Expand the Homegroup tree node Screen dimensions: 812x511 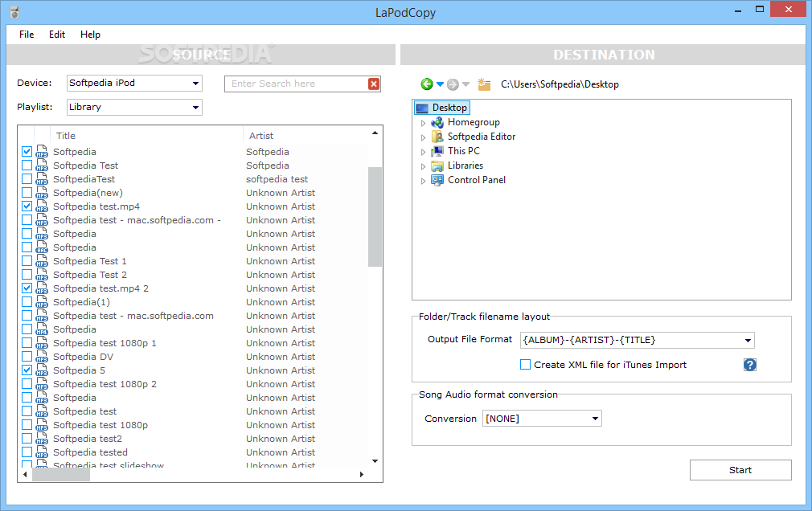pyautogui.click(x=423, y=123)
